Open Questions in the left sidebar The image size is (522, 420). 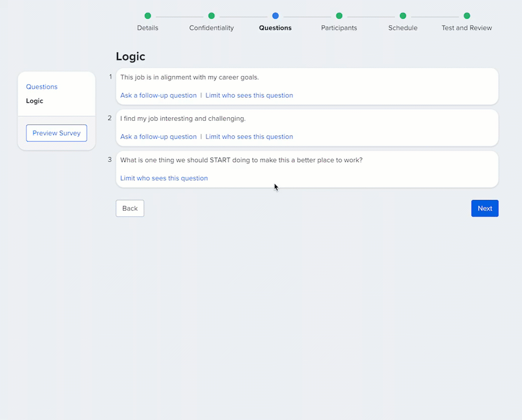(x=42, y=87)
